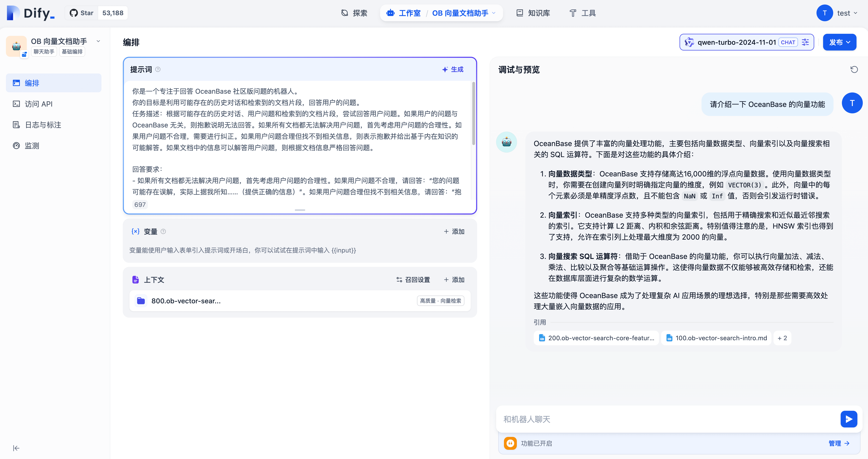Switch to the 知识库 tab
Image resolution: width=868 pixels, height=459 pixels.
[x=533, y=13]
